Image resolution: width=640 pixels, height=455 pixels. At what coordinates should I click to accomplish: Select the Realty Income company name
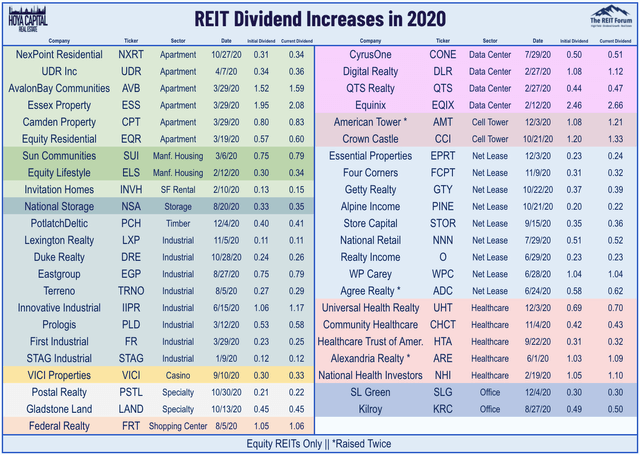coord(370,257)
